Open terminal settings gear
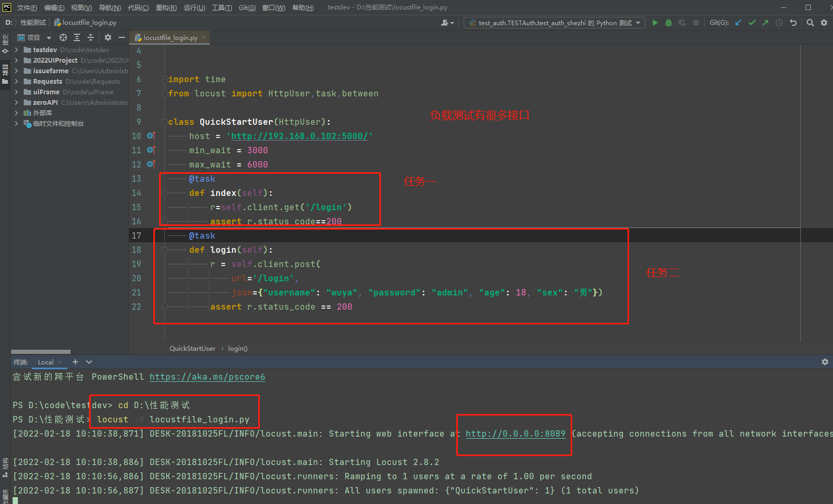Screen dimensions: 833x504 click(825, 362)
